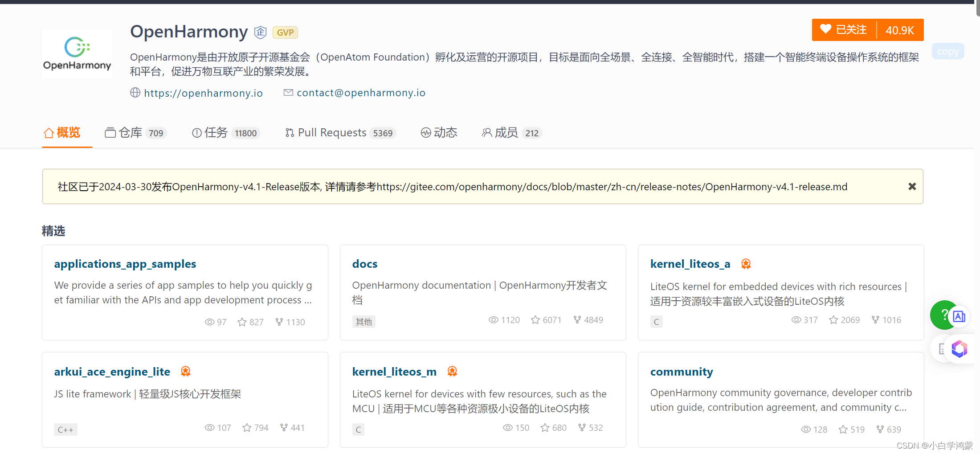Open the 动态 activity tab
Screen dimensions: 980x454
point(439,133)
